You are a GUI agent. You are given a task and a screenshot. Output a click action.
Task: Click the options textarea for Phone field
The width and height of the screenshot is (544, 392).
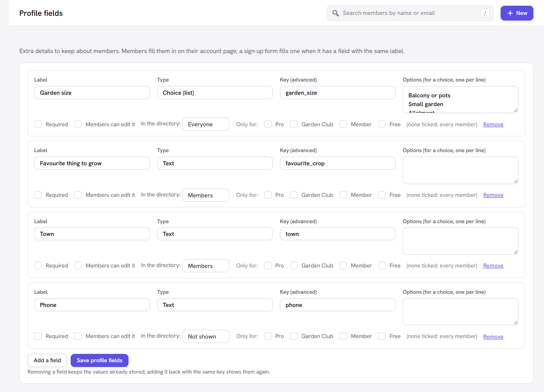(460, 312)
